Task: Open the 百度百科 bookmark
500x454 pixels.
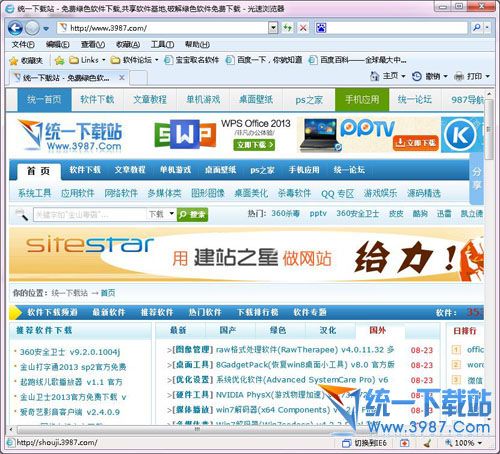Action: click(357, 60)
